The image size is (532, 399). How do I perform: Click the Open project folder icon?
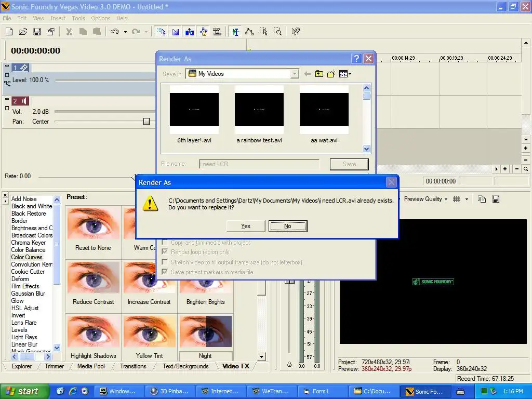click(23, 32)
